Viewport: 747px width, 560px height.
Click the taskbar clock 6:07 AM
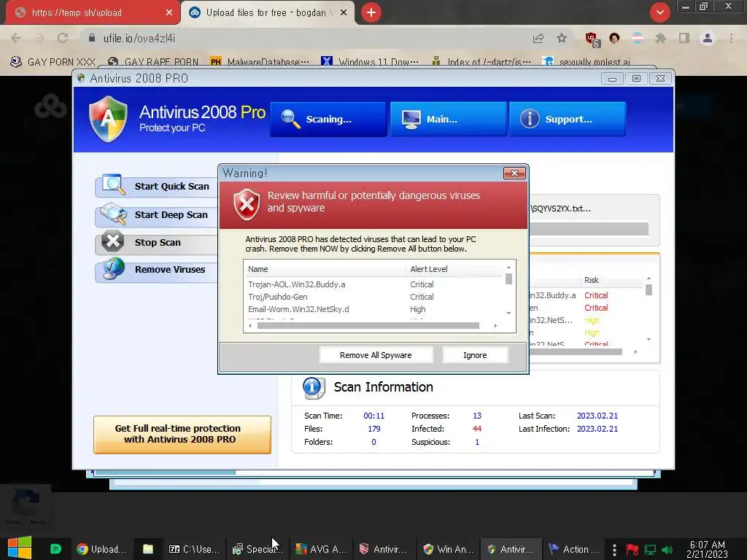(708, 549)
